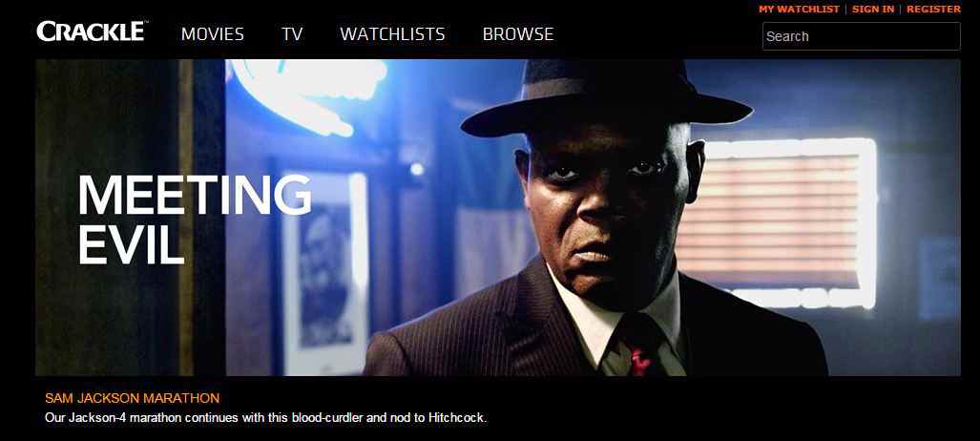980x441 pixels.
Task: Click the dark wooden door frame in the banner
Action: point(186,217)
